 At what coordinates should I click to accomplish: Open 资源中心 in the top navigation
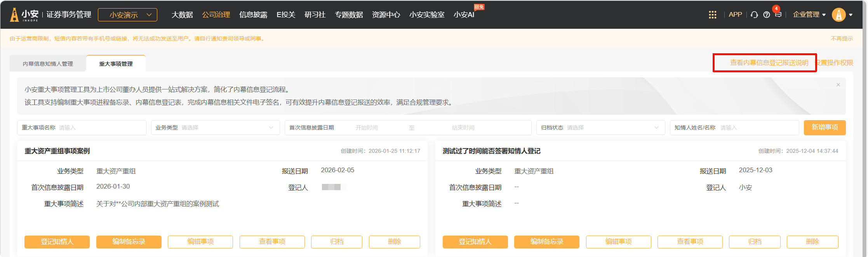point(386,15)
